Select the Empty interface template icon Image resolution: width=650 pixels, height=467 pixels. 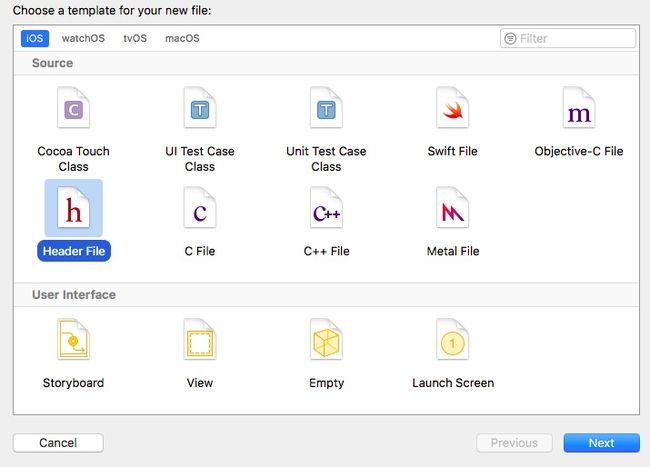tap(326, 339)
